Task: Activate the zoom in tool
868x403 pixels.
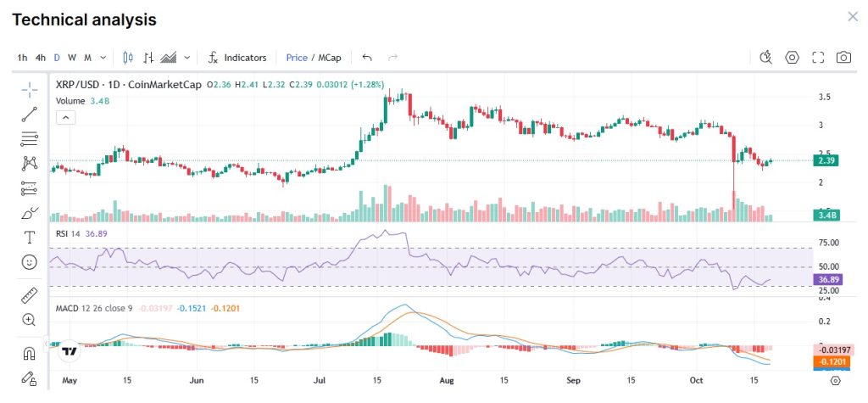Action: tap(30, 320)
